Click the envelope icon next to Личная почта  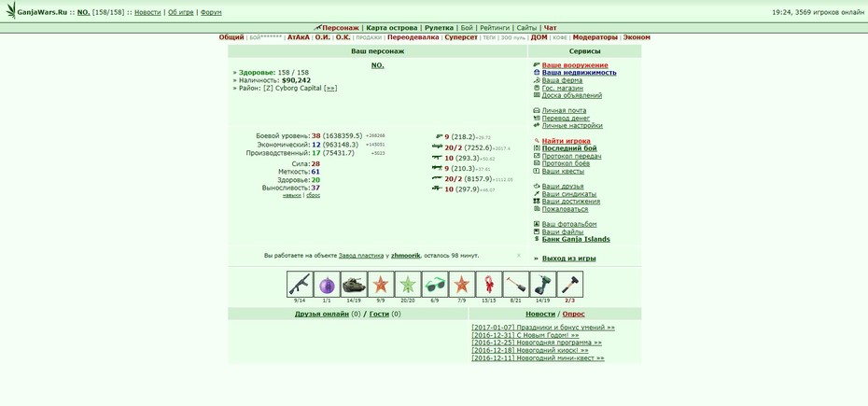[x=537, y=110]
